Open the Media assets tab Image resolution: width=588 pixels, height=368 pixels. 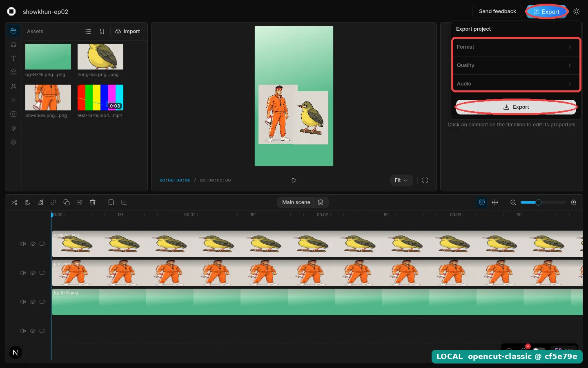13,31
